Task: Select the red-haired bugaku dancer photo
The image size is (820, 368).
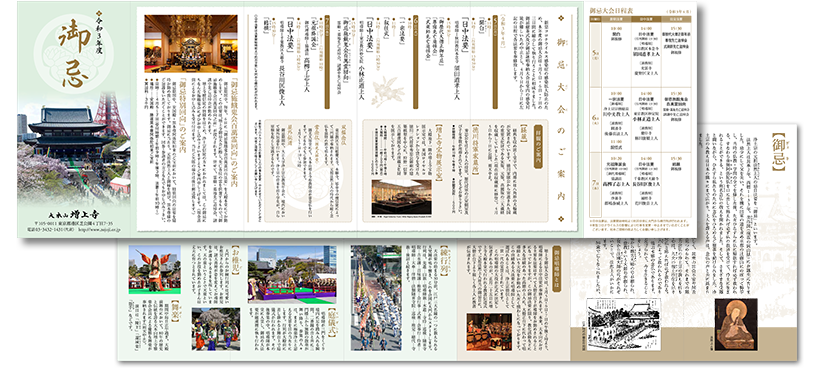Action: click(154, 269)
